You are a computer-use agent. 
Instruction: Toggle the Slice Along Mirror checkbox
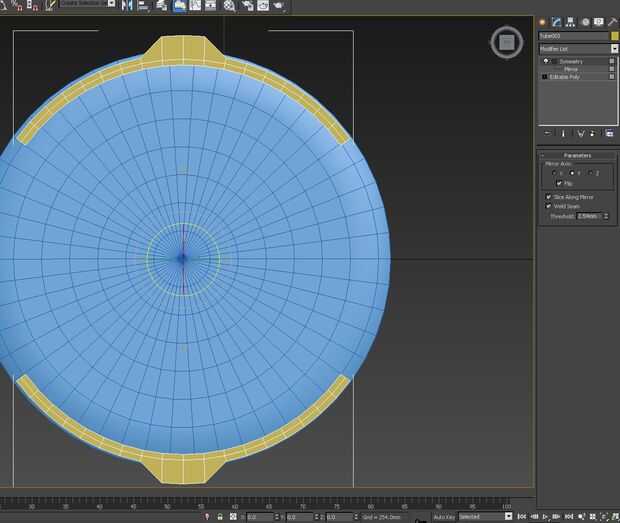(x=548, y=197)
